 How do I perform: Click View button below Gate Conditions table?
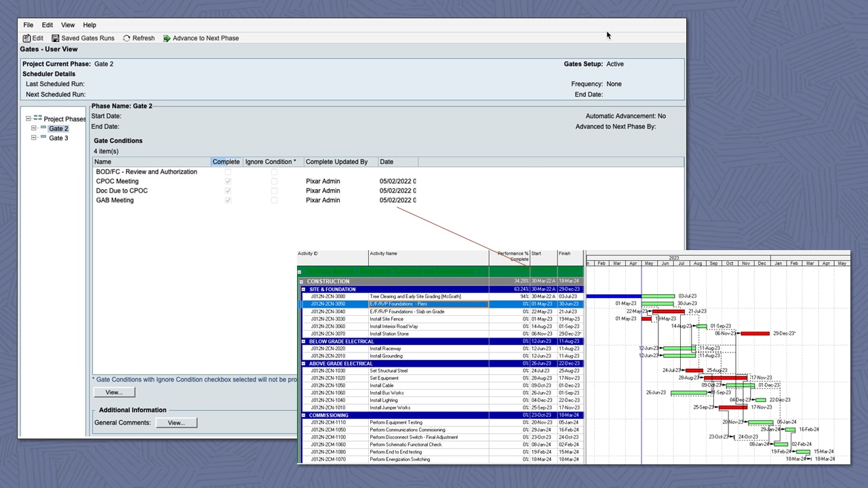[x=114, y=392]
